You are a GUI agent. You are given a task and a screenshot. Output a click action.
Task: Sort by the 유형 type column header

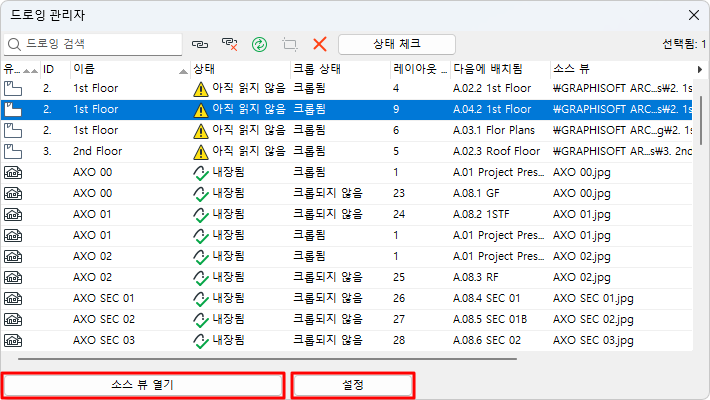[x=20, y=69]
